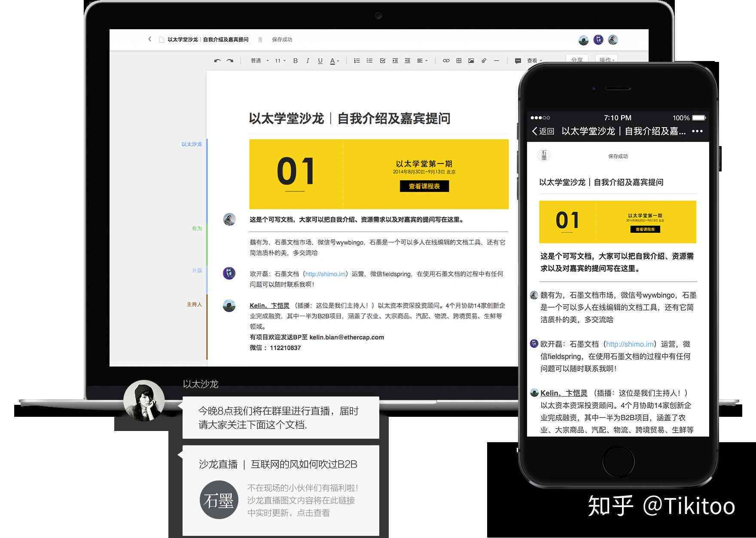Click the avatar beside 这是个可写文档 paragraph
This screenshot has height=538, width=756.
[229, 219]
